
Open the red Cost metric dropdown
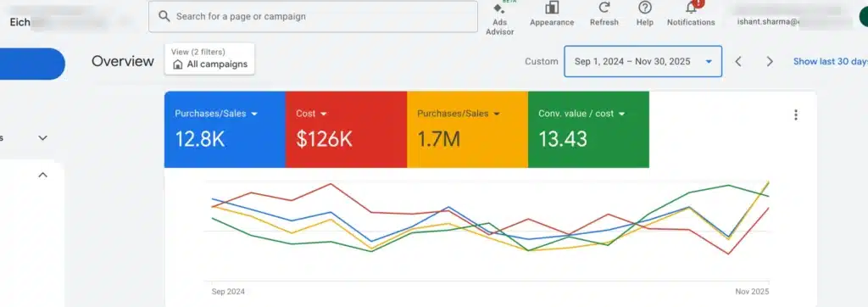click(x=312, y=114)
